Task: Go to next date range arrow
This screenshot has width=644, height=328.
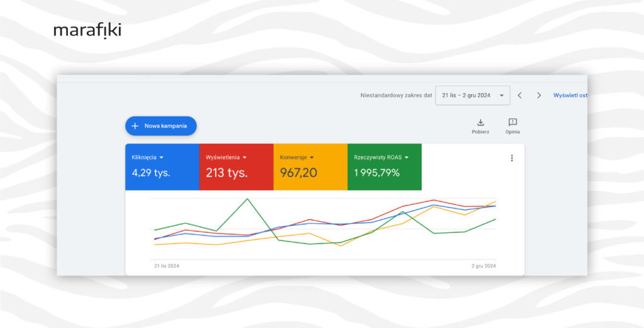Action: coord(539,96)
